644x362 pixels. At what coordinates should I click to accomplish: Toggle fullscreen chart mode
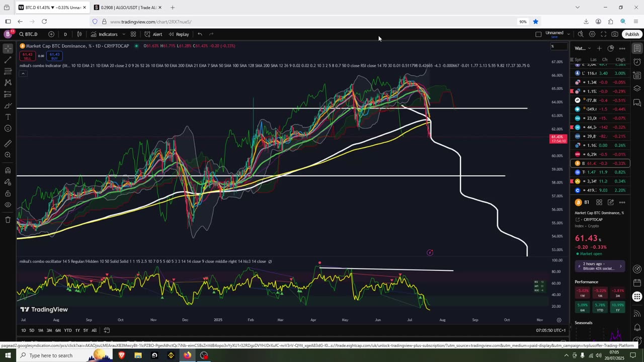pyautogui.click(x=603, y=34)
